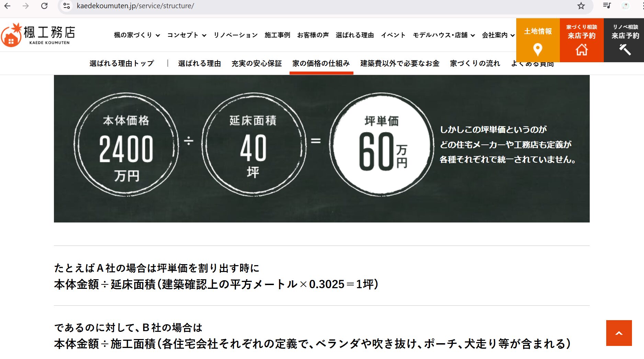Select the 家の価格の仕組み tab
The image size is (644, 359).
[321, 64]
